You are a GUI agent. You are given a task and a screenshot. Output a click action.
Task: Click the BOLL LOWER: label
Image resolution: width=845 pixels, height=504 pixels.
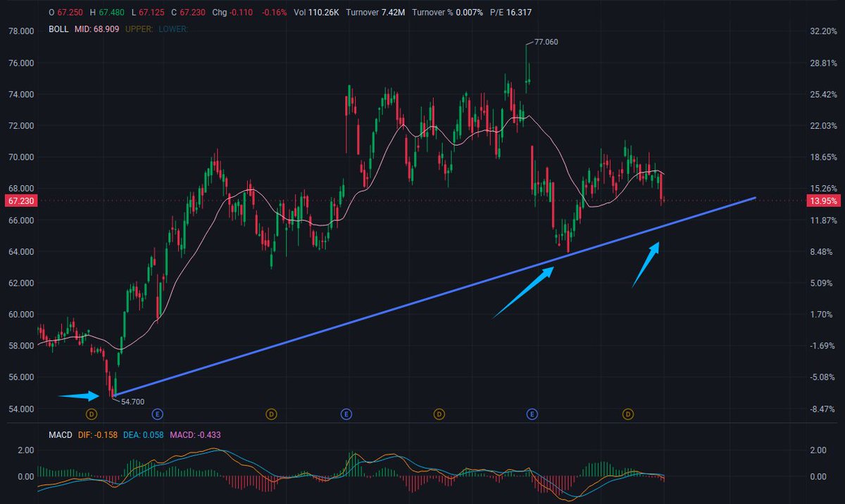[x=173, y=29]
